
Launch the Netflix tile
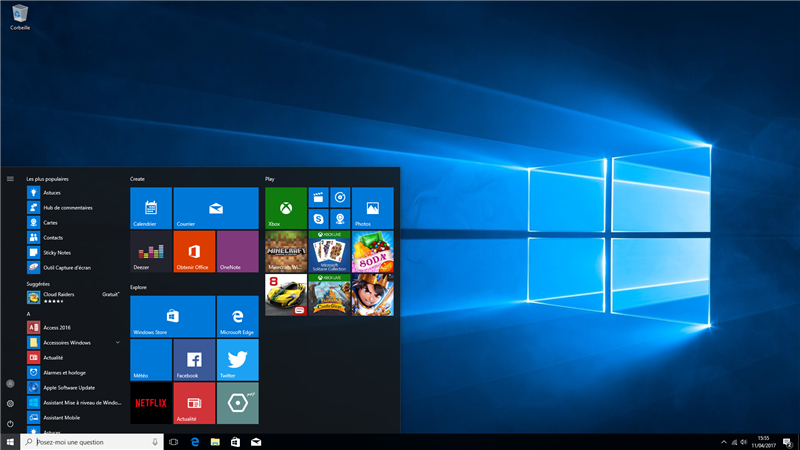(151, 403)
